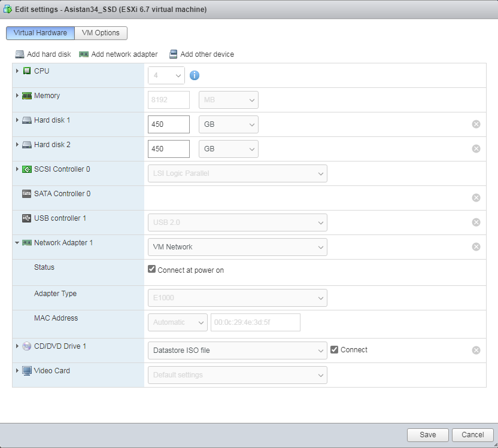Click Add network adapter
The height and width of the screenshot is (448, 498).
119,54
